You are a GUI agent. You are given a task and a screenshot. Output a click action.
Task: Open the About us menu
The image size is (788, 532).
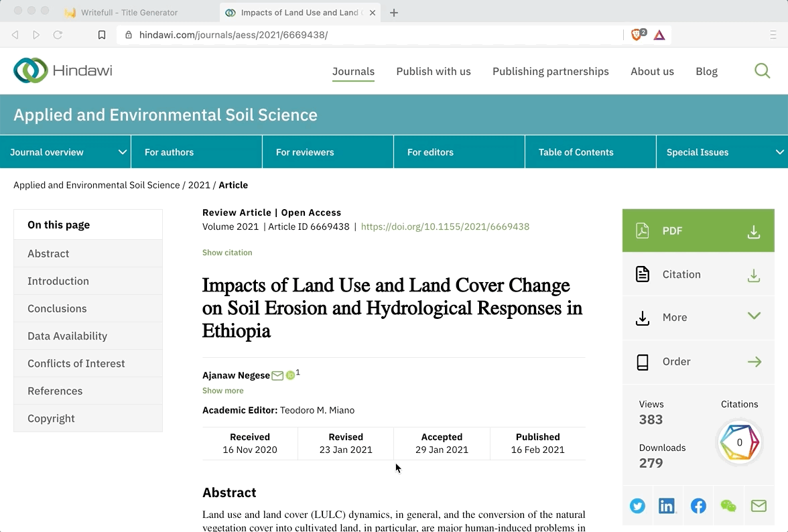click(653, 71)
